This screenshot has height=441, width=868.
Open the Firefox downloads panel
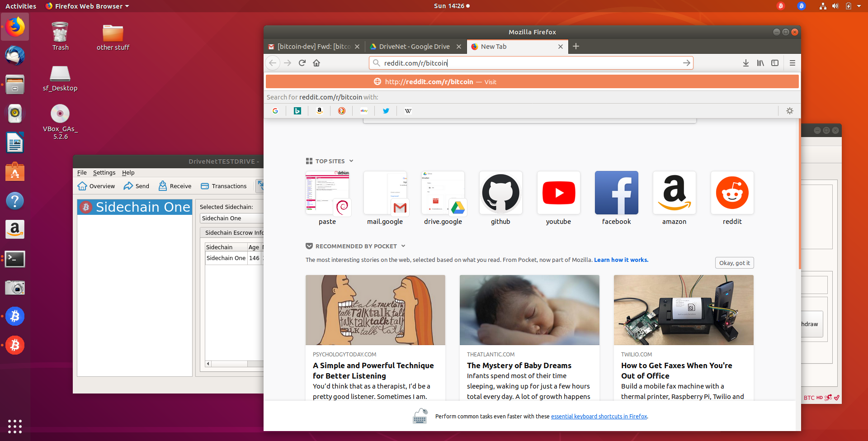[746, 63]
